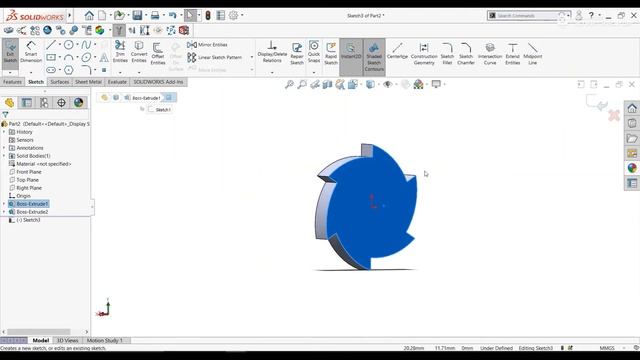
Task: Click the Exit Sketch button
Action: click(x=10, y=52)
